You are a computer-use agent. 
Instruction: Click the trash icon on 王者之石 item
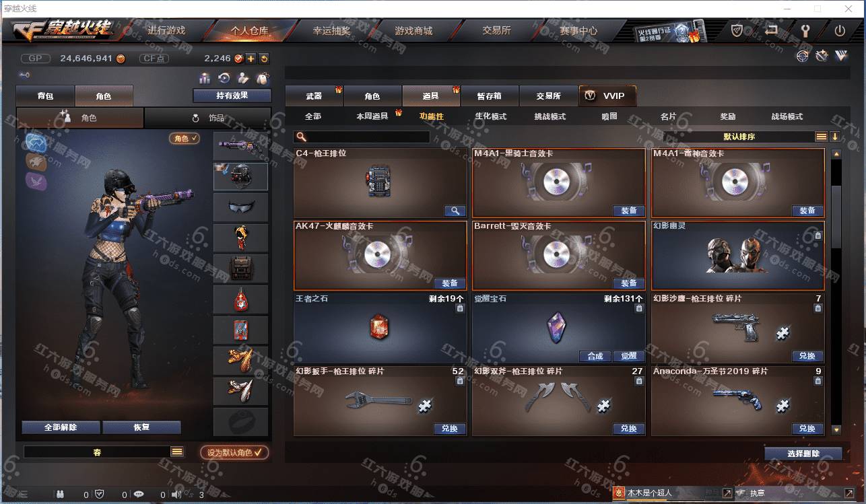click(x=460, y=308)
